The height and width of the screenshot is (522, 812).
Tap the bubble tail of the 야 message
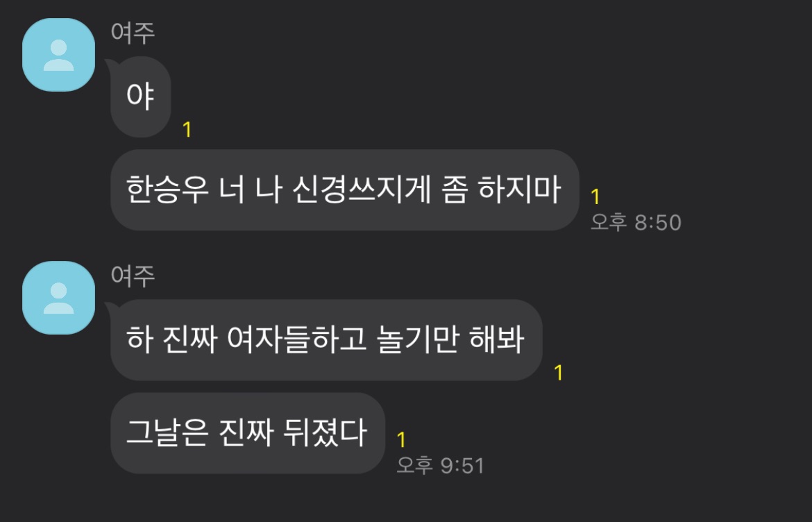coord(110,65)
